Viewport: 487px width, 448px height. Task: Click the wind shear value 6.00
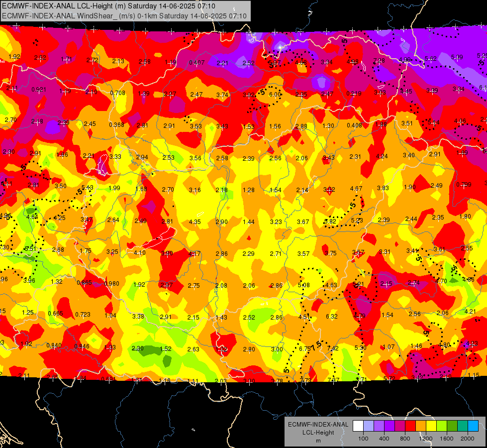coord(275,95)
